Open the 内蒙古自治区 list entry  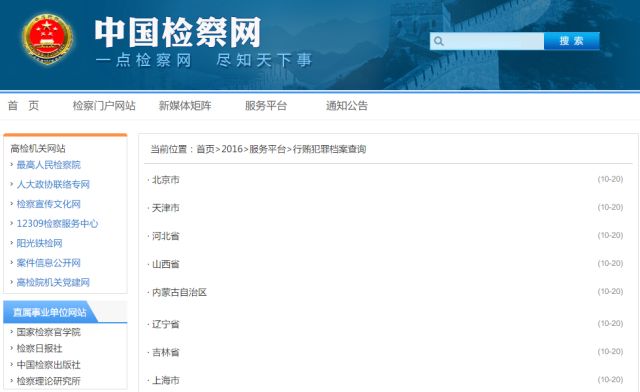coord(179,292)
